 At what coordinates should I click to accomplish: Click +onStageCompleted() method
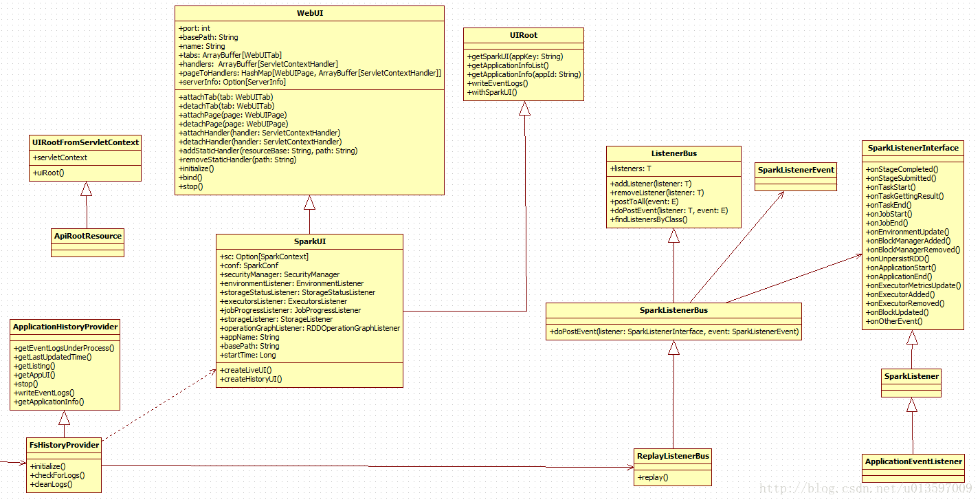tap(902, 169)
